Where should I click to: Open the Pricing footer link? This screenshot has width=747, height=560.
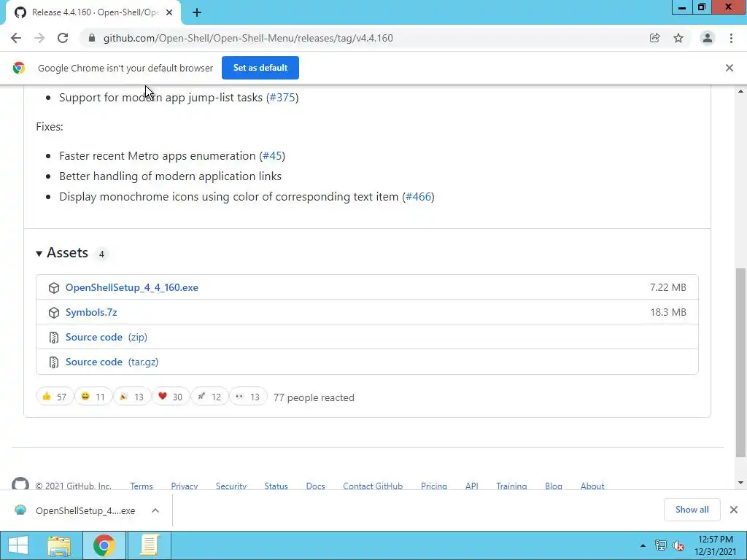(x=434, y=486)
